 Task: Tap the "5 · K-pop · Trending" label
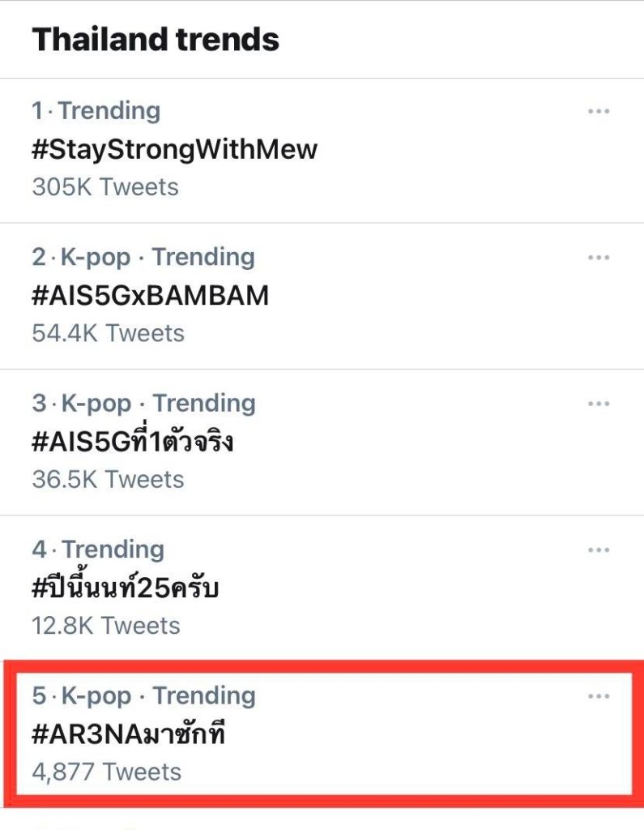[x=143, y=695]
